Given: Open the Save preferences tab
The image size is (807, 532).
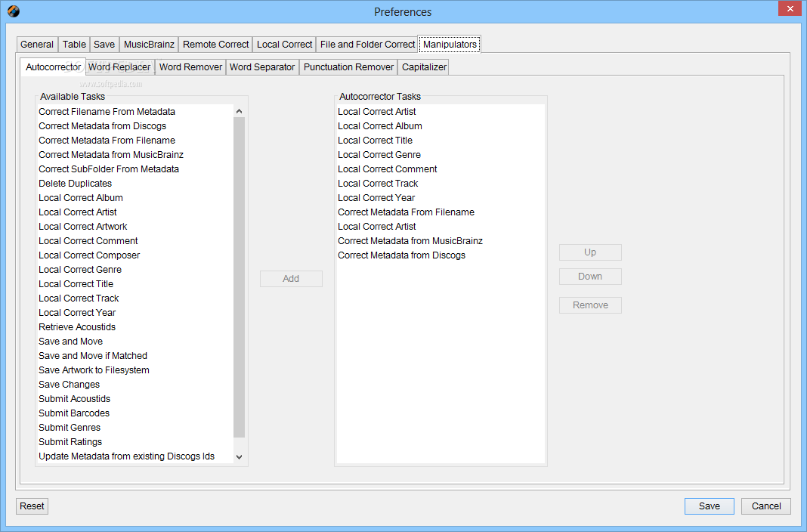Looking at the screenshot, I should [104, 45].
